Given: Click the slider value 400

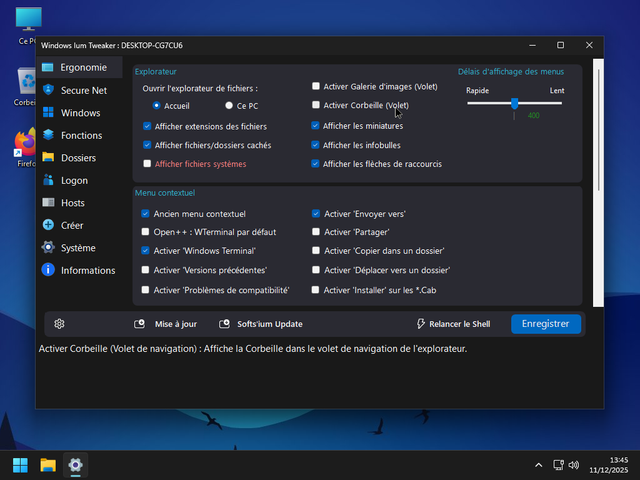Looking at the screenshot, I should (x=533, y=116).
